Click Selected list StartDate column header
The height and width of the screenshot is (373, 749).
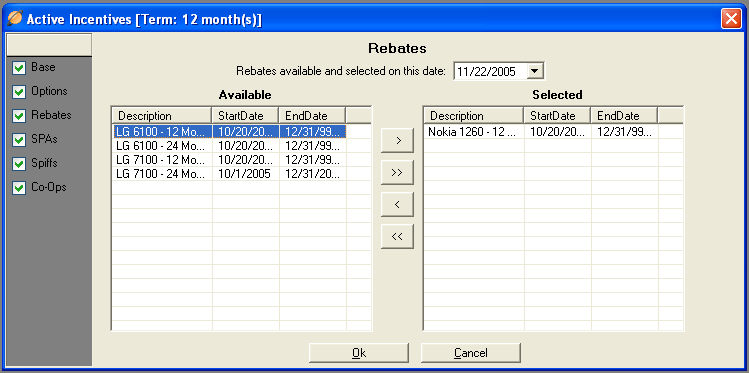click(557, 116)
